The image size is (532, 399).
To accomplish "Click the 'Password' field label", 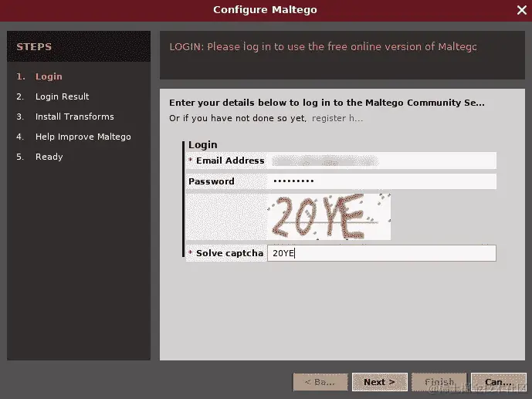I will pos(212,181).
